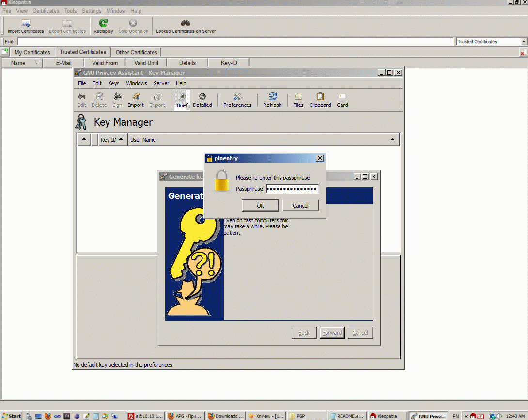The width and height of the screenshot is (528, 420).
Task: Click Export Certificates in Kleopatra toolbar
Action: click(67, 26)
